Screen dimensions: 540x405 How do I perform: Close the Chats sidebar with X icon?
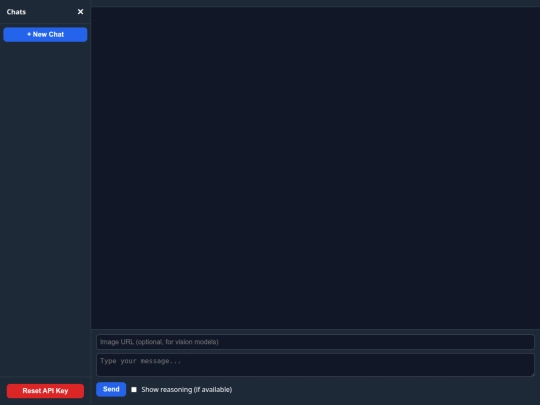coord(80,12)
